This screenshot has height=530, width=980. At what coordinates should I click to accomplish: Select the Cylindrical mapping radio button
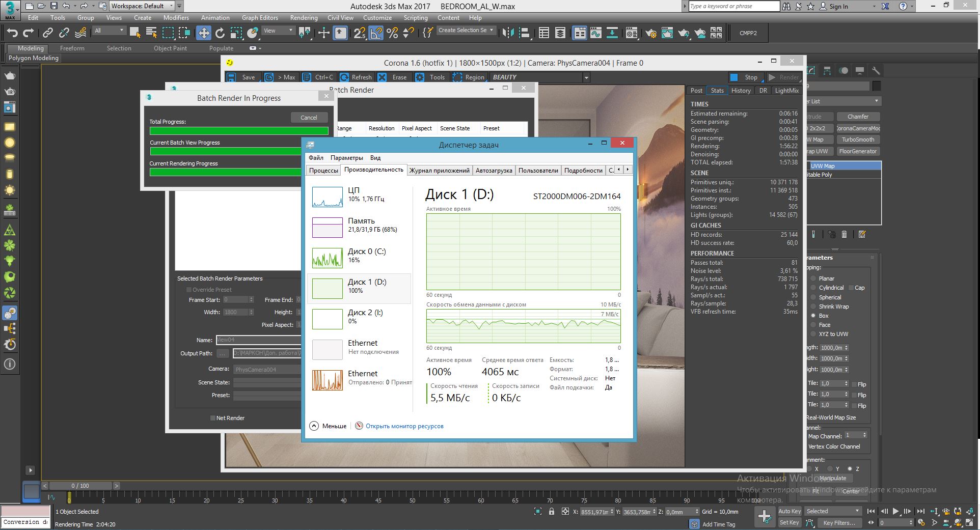point(813,288)
